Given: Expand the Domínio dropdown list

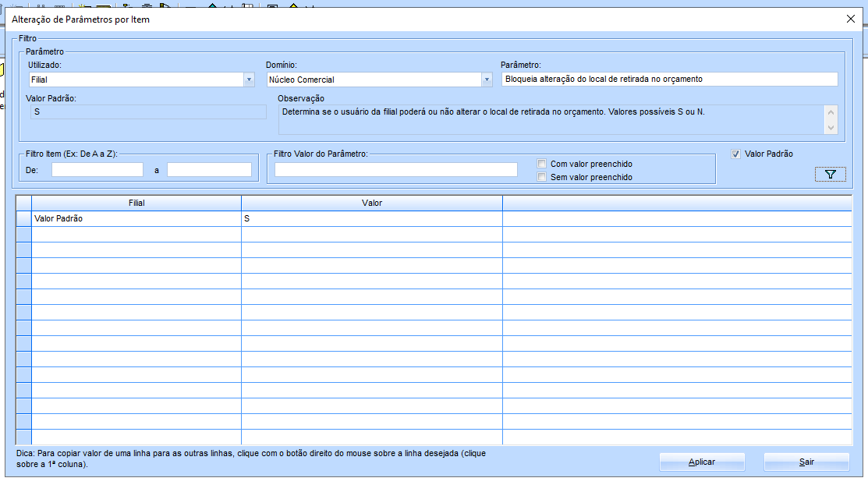Looking at the screenshot, I should tap(487, 80).
